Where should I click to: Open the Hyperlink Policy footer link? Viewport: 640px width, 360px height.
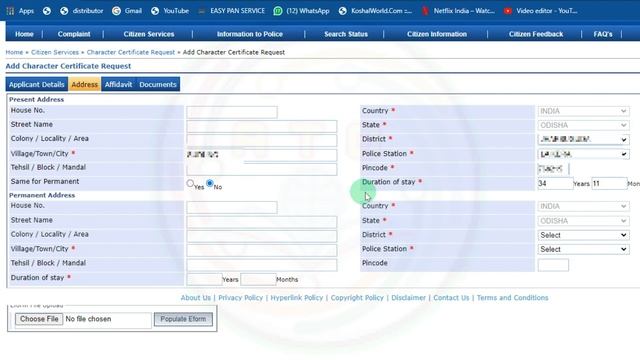297,298
